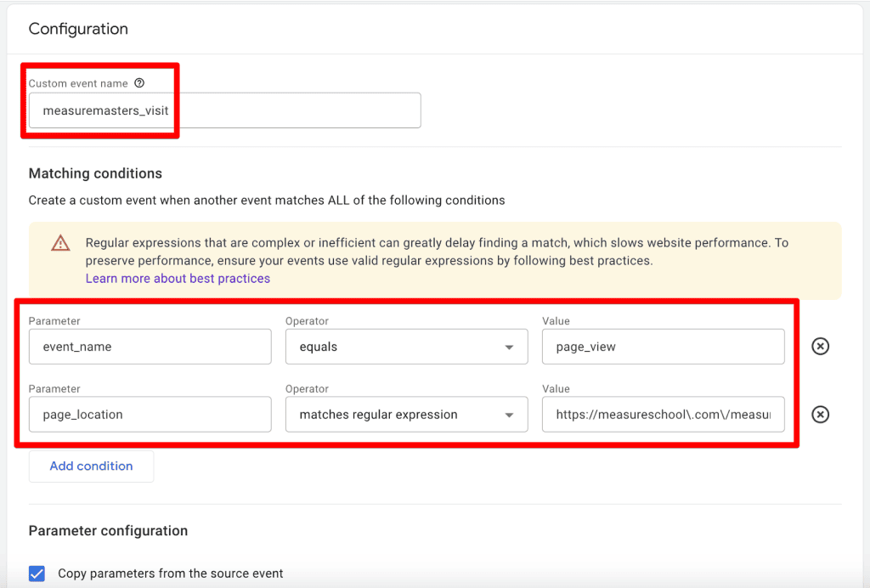Open the Operator dropdown showing equals

pyautogui.click(x=406, y=346)
